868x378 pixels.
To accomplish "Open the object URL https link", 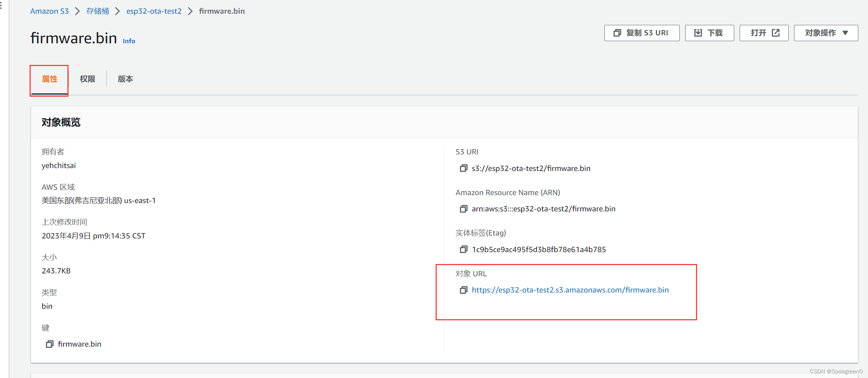I will pos(570,290).
